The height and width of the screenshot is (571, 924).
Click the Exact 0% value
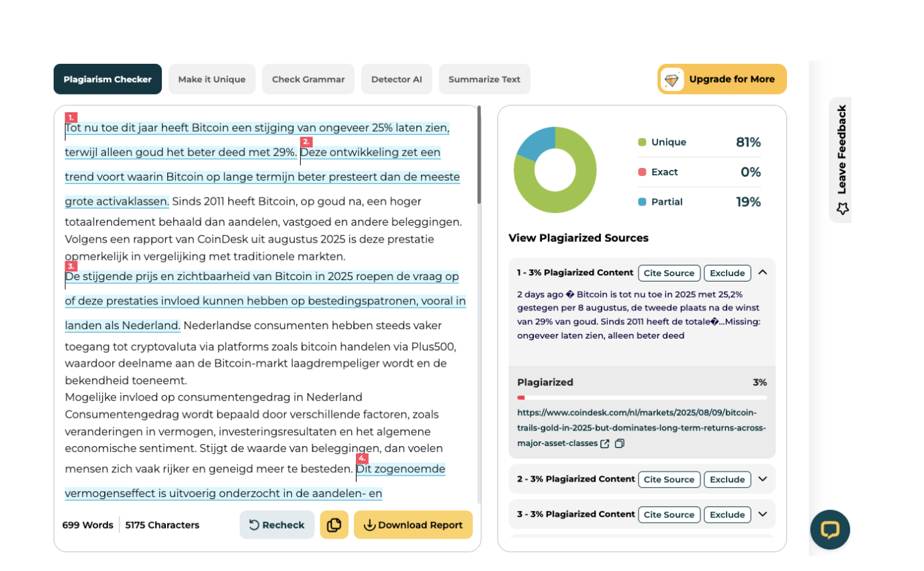tap(751, 172)
